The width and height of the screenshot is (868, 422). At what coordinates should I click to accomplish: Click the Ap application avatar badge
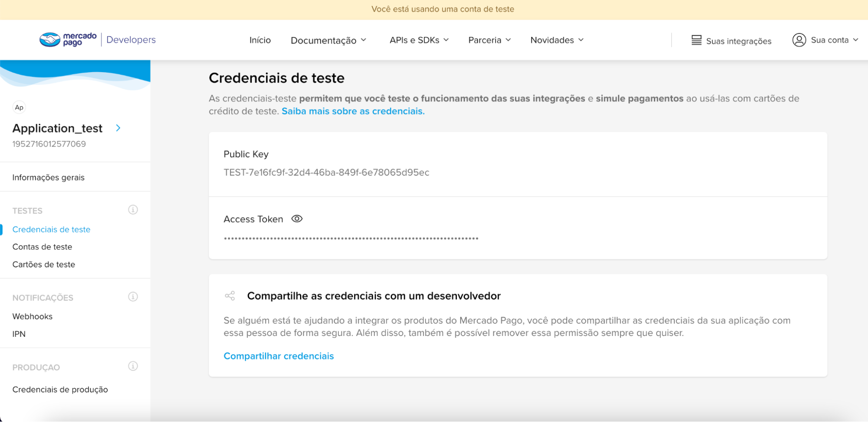[19, 107]
